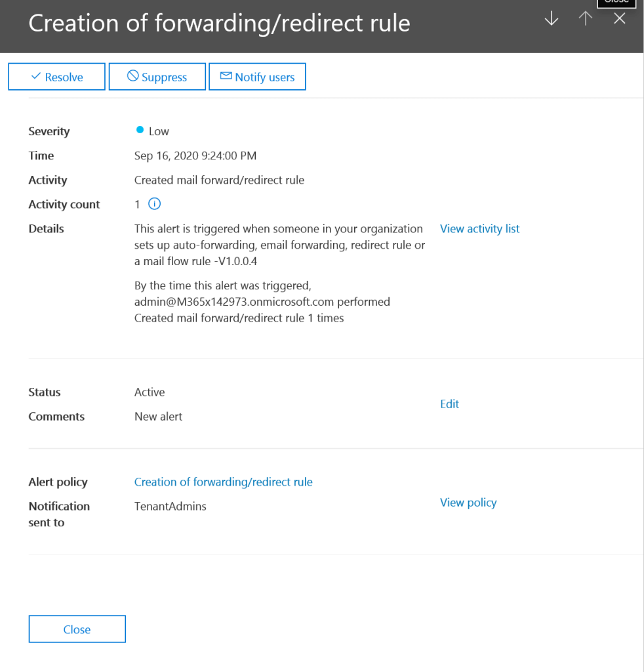Screen dimensions: 644x672
Task: Go to next alert with down arrow
Action: 552,19
